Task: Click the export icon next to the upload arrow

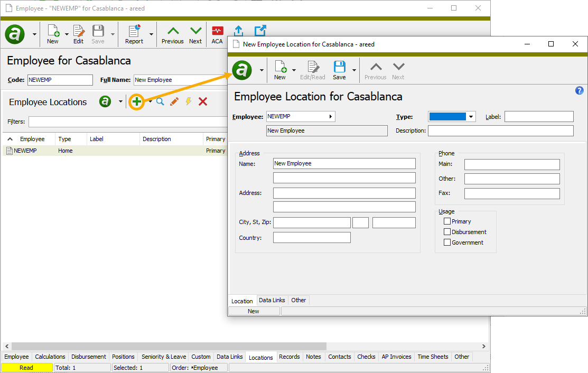Action: tap(259, 31)
